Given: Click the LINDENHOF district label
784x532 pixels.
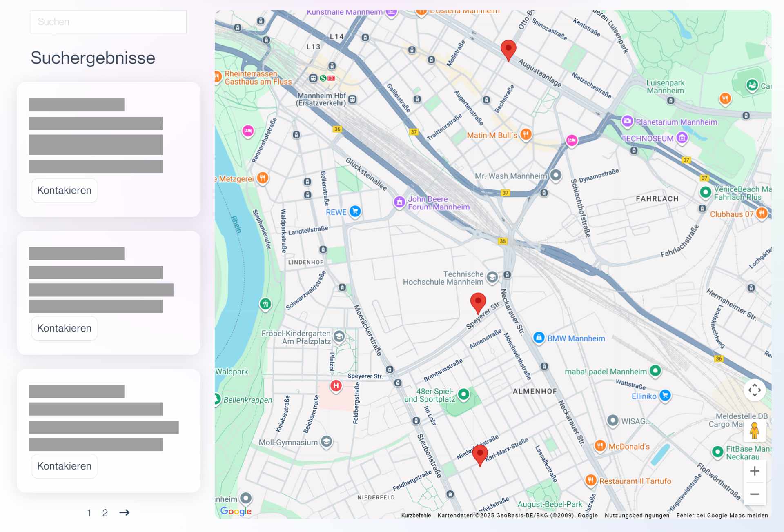Looking at the screenshot, I should (306, 262).
